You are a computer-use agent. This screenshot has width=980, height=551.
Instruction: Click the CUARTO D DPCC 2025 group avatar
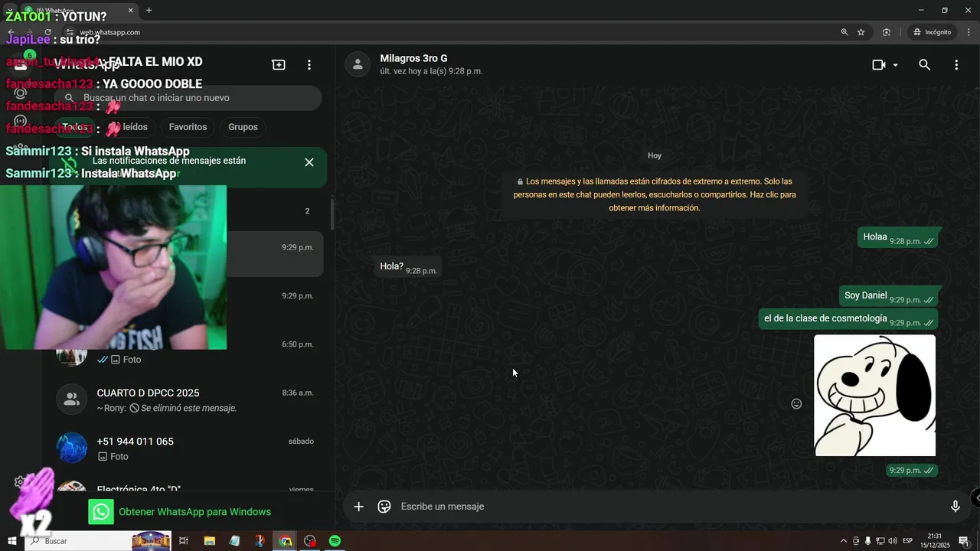(x=71, y=399)
